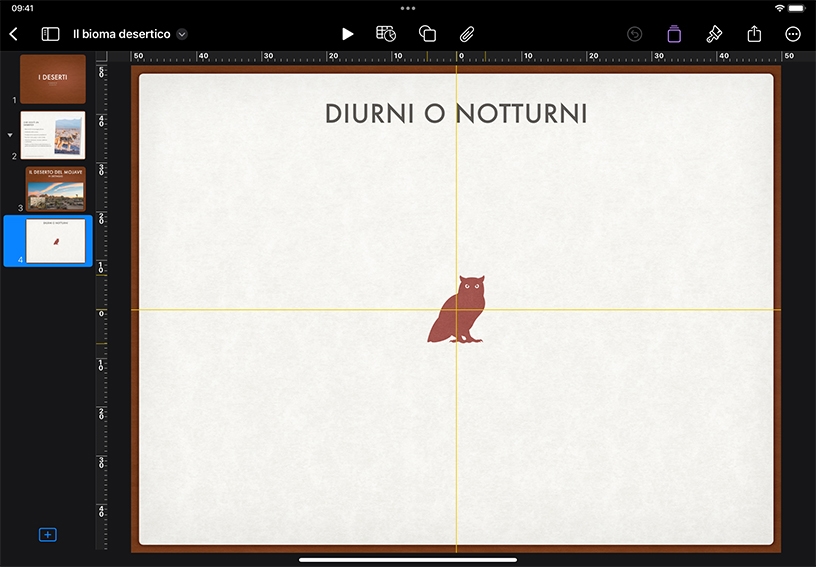Viewport: 816px width, 567px height.
Task: Select slide 2 thumbnail
Action: (x=53, y=135)
